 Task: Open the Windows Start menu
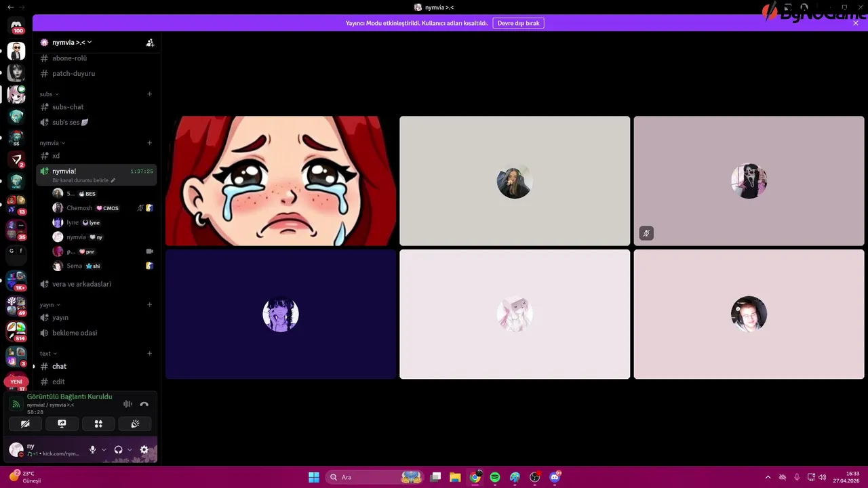point(314,477)
